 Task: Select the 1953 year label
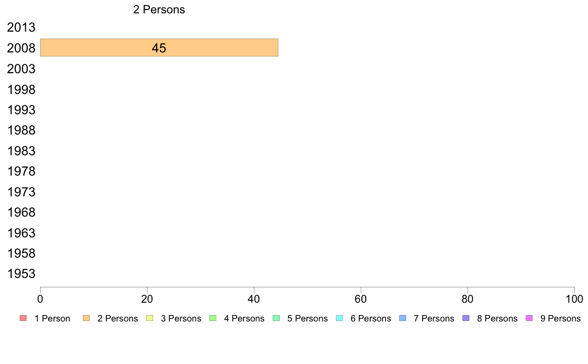click(21, 273)
